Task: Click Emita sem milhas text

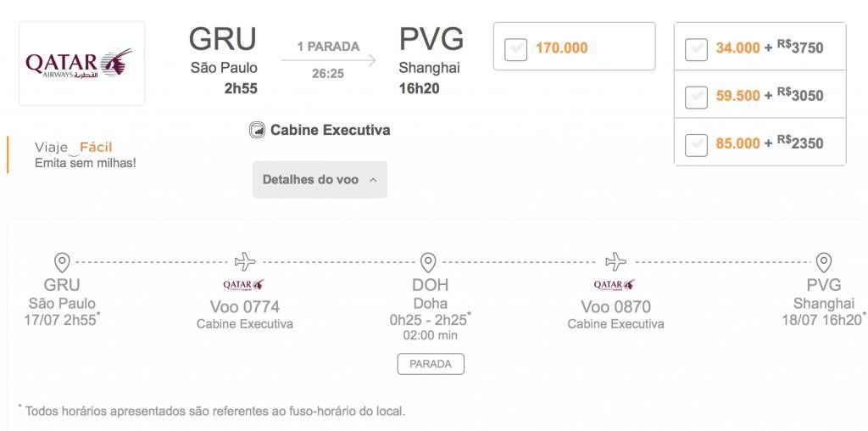Action: point(86,163)
